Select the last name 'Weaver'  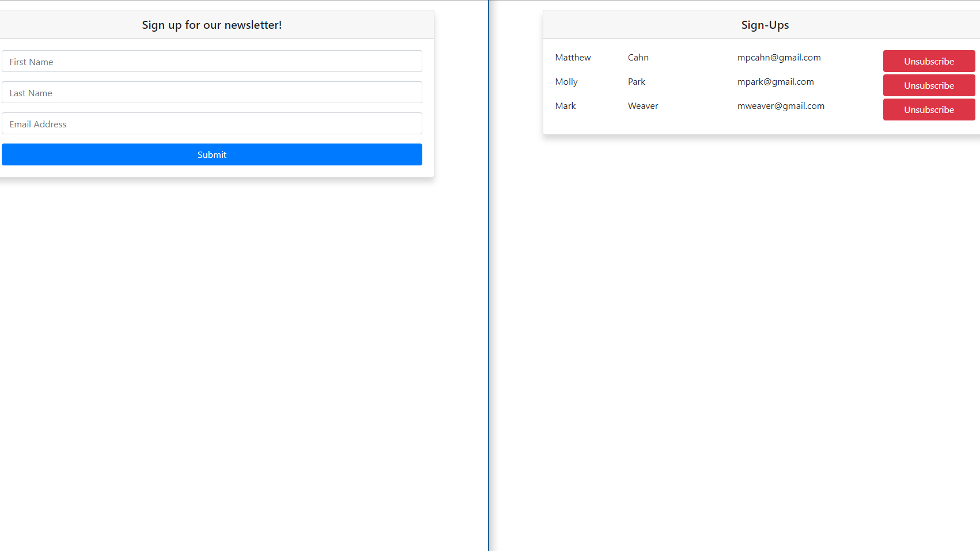(x=643, y=106)
